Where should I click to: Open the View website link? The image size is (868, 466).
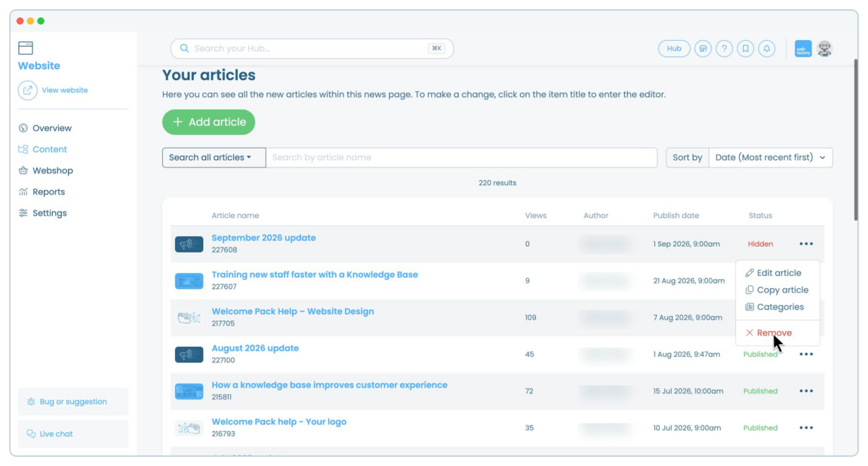coord(65,90)
